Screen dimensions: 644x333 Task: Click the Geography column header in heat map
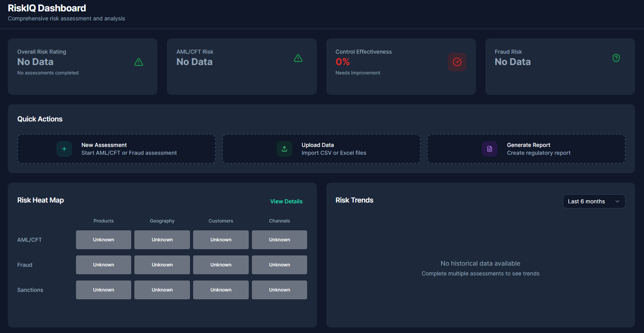click(x=162, y=221)
